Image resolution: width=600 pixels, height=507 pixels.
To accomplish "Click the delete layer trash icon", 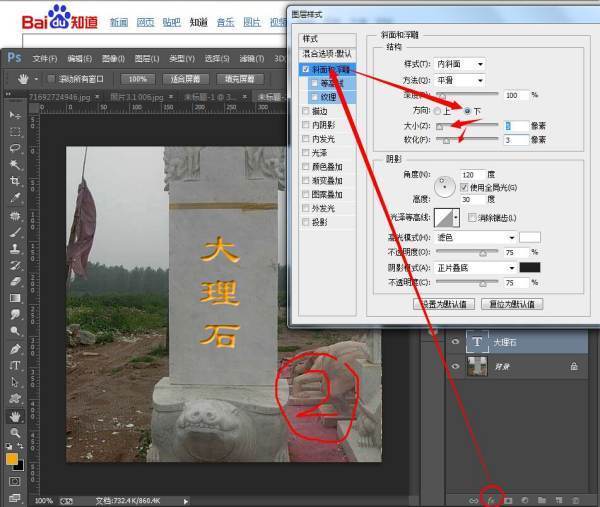I will [574, 497].
